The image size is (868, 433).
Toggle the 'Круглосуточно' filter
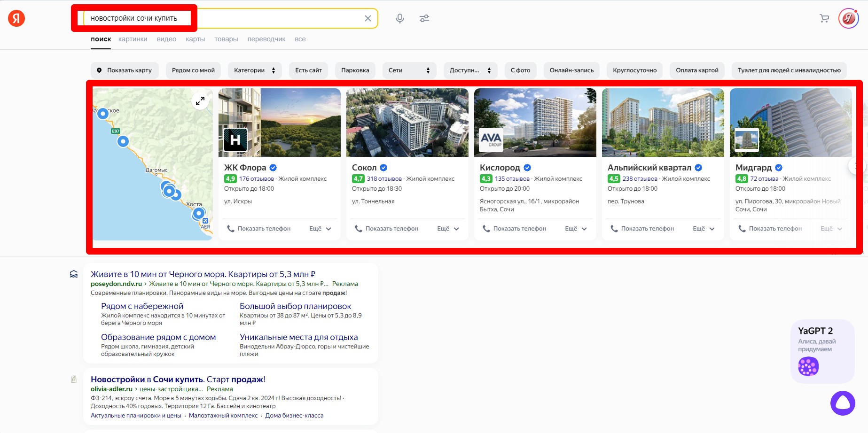(x=634, y=70)
